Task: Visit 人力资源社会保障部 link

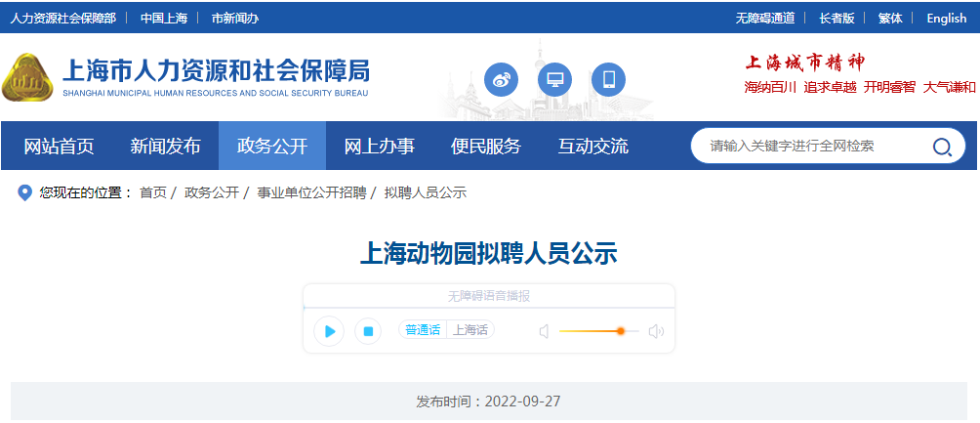Action: [x=63, y=19]
